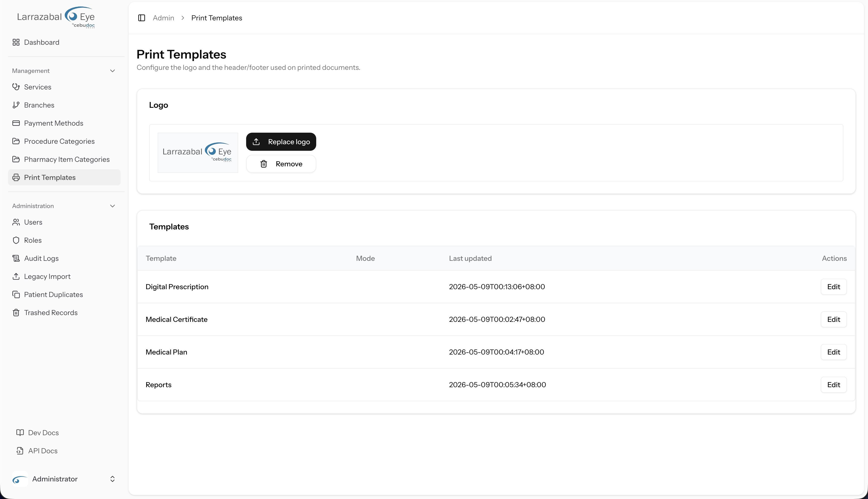
Task: Open Dashboard from the sidebar
Action: coord(64,42)
